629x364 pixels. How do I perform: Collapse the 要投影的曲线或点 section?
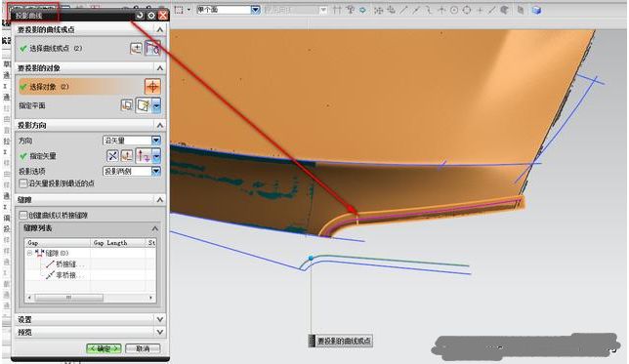[x=159, y=29]
